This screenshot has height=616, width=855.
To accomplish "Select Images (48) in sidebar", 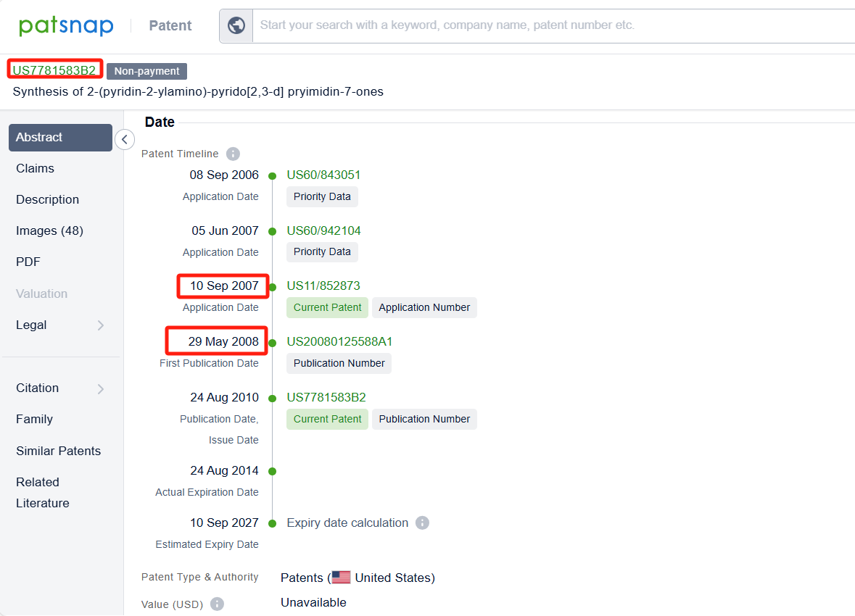I will pos(50,230).
